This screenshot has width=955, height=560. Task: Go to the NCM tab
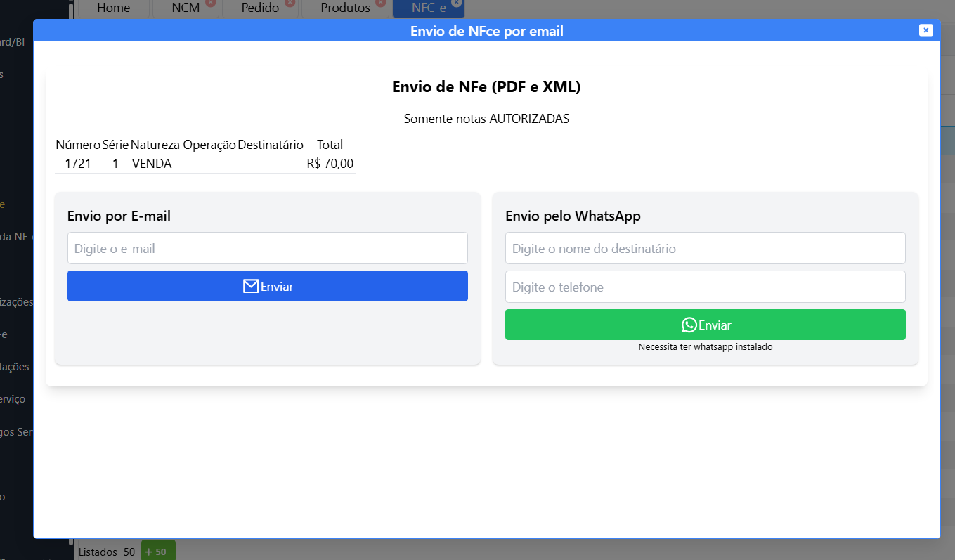tap(186, 8)
